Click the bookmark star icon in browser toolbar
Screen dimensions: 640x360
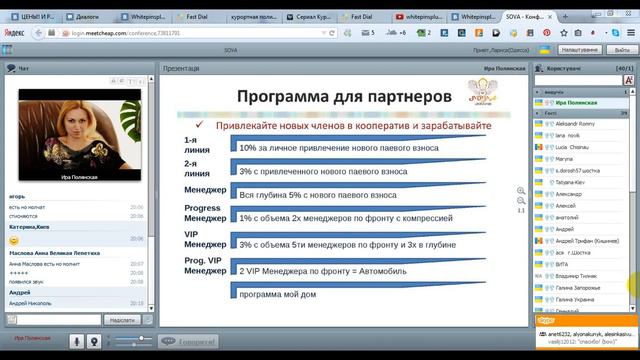coord(564,33)
